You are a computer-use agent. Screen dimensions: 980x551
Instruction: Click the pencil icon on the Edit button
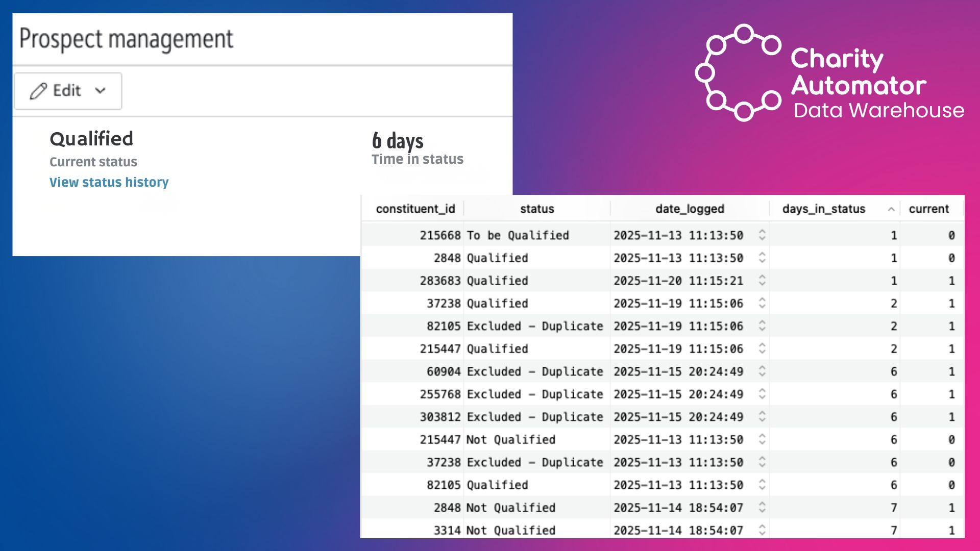(x=38, y=91)
